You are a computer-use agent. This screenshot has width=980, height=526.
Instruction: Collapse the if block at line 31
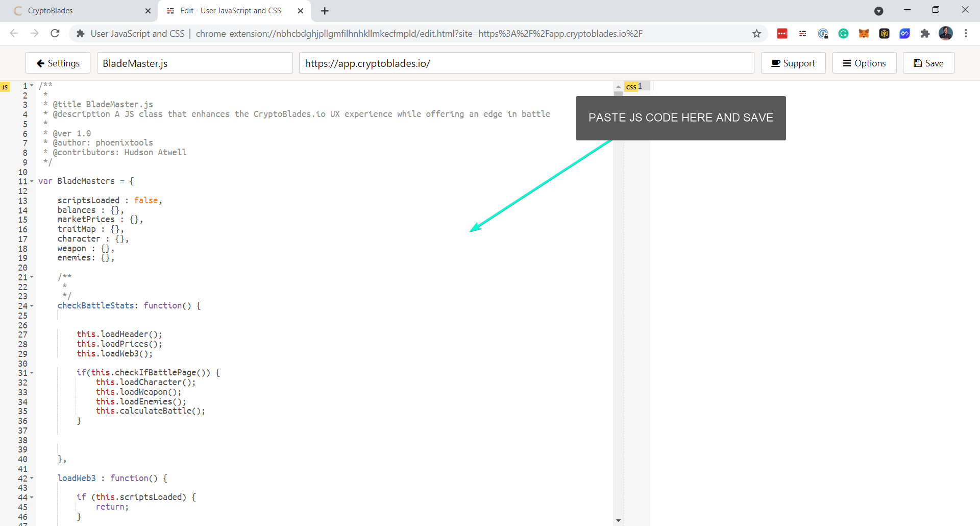(x=32, y=373)
